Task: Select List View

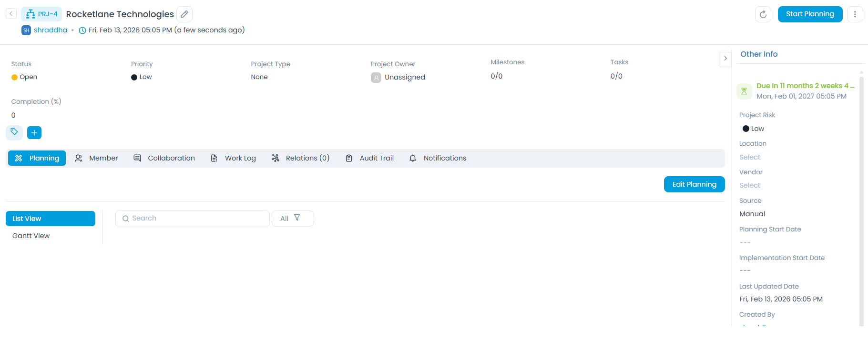Action: (x=51, y=219)
